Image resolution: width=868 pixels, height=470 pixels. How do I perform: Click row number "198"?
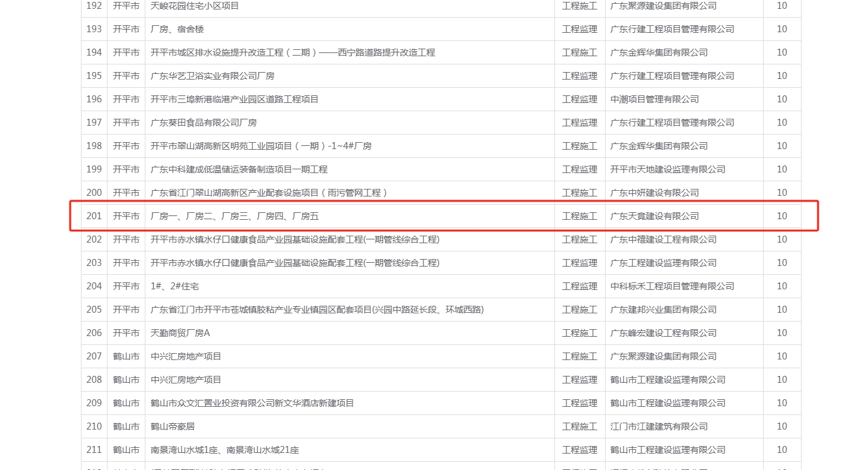[x=94, y=146]
